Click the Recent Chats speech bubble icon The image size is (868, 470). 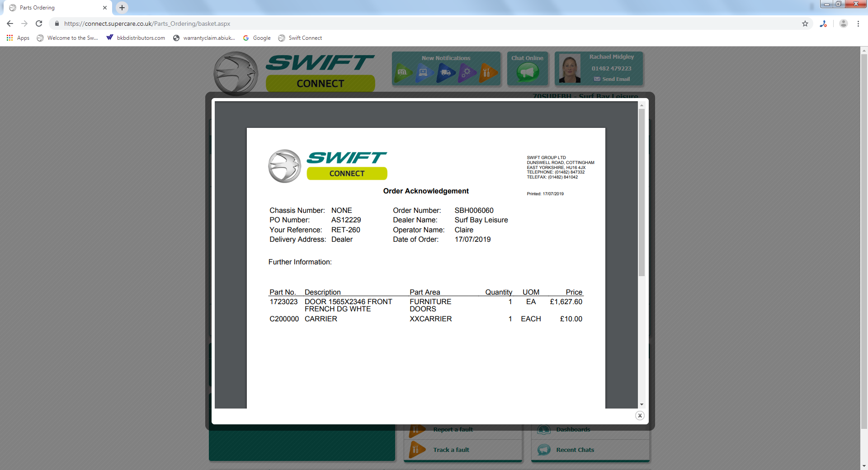click(x=544, y=450)
